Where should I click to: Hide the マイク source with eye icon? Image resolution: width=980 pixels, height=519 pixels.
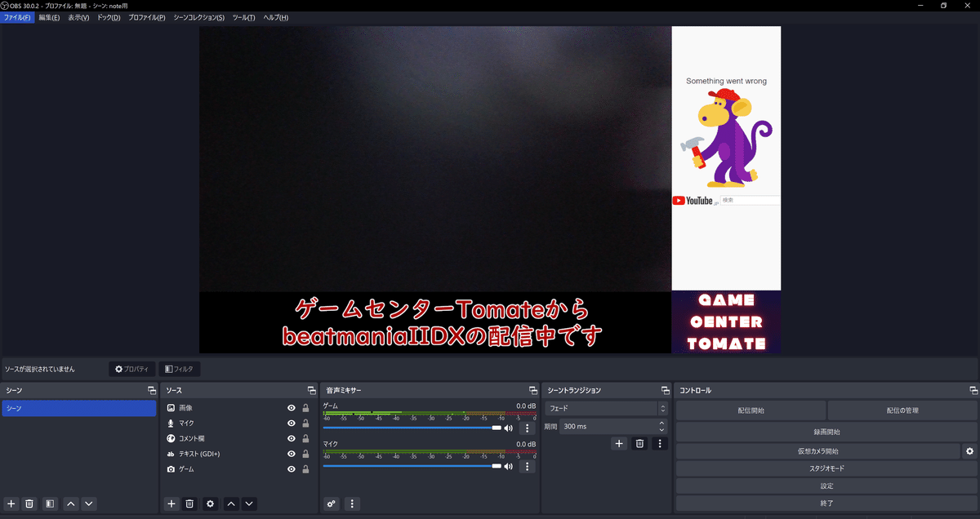point(291,424)
